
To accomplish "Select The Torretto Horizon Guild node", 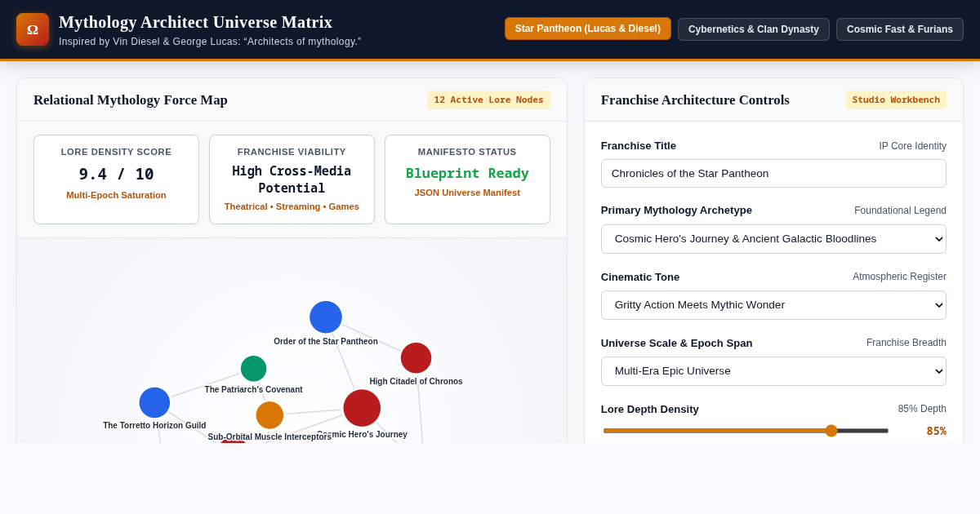I will [x=154, y=403].
